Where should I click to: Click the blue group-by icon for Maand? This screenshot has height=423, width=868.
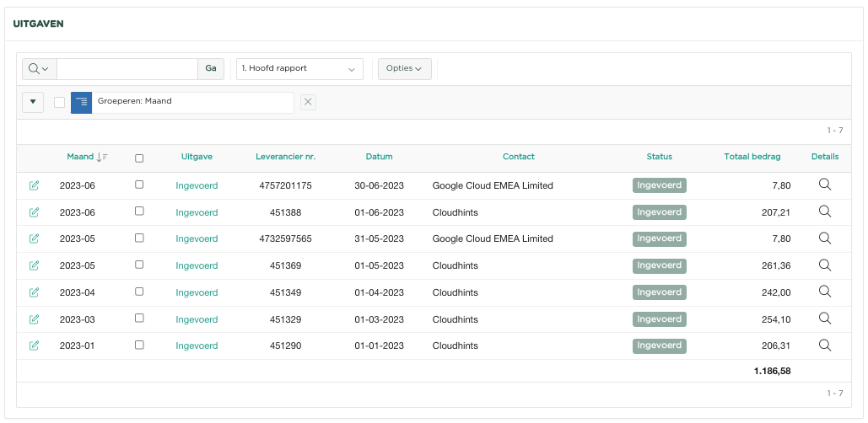point(81,102)
